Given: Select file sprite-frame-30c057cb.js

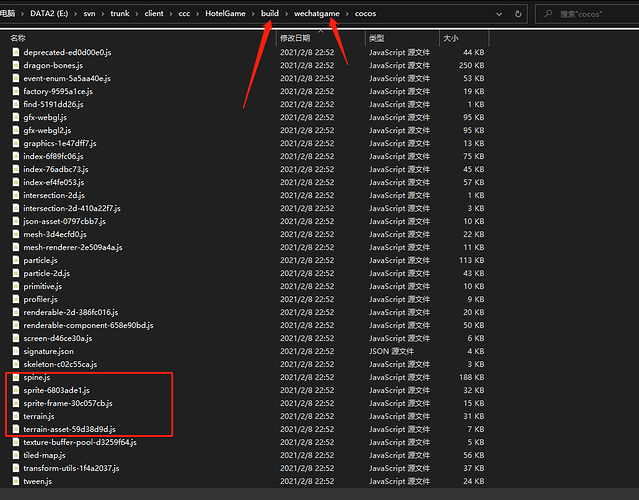Looking at the screenshot, I should [68, 403].
